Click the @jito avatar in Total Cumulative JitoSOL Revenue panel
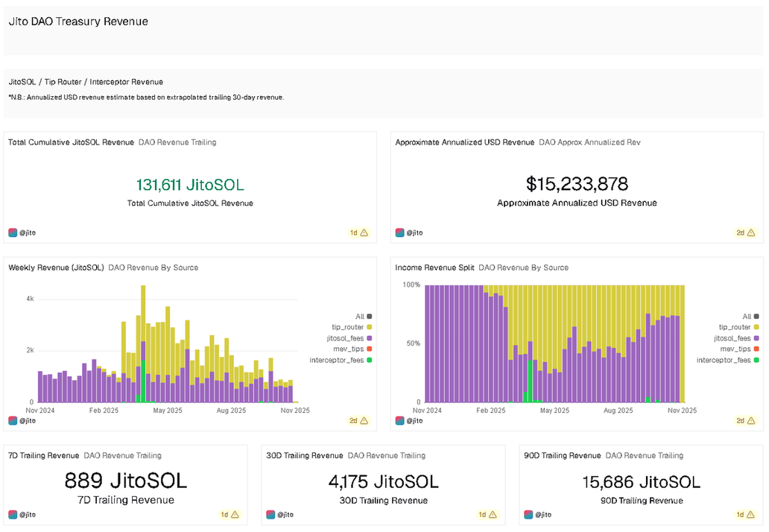 (x=13, y=232)
